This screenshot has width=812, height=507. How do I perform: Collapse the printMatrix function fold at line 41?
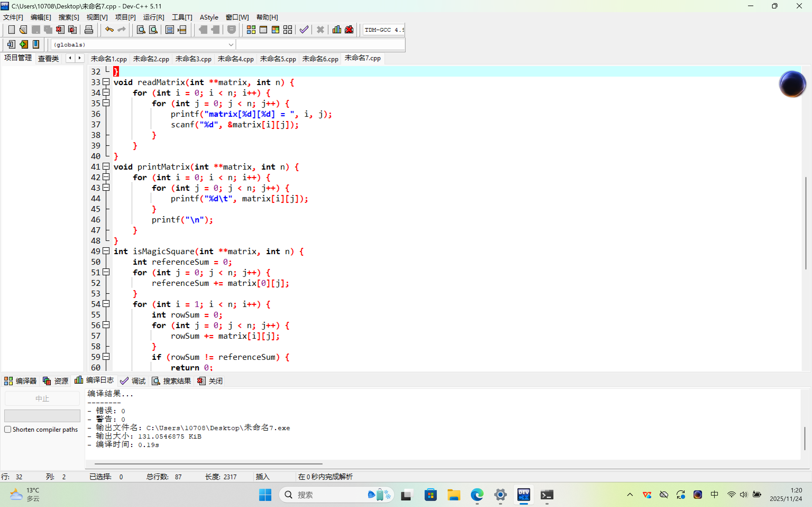106,166
